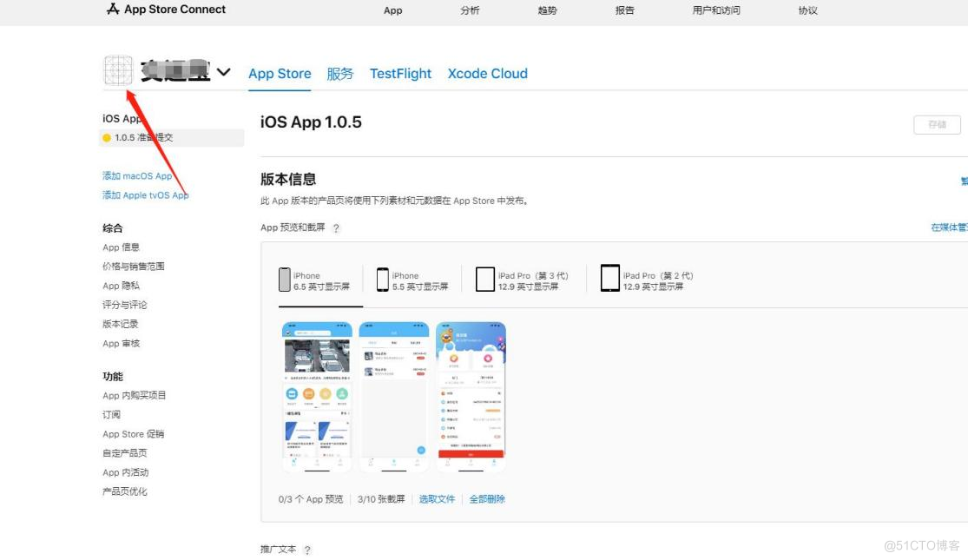This screenshot has height=560, width=968.
Task: Select iPhone 6.5 英寸显示屏 tab
Action: pyautogui.click(x=314, y=280)
